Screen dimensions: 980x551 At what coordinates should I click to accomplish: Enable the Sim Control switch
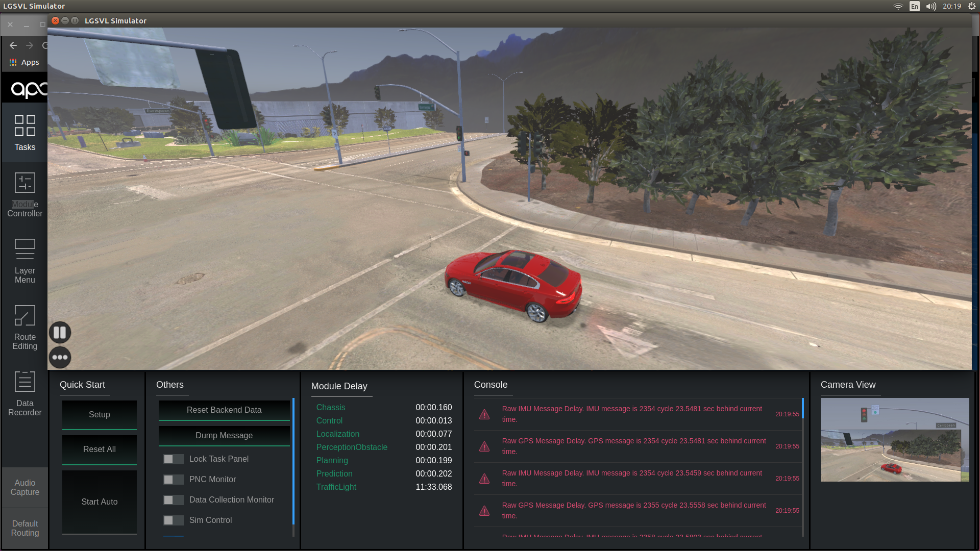173,520
